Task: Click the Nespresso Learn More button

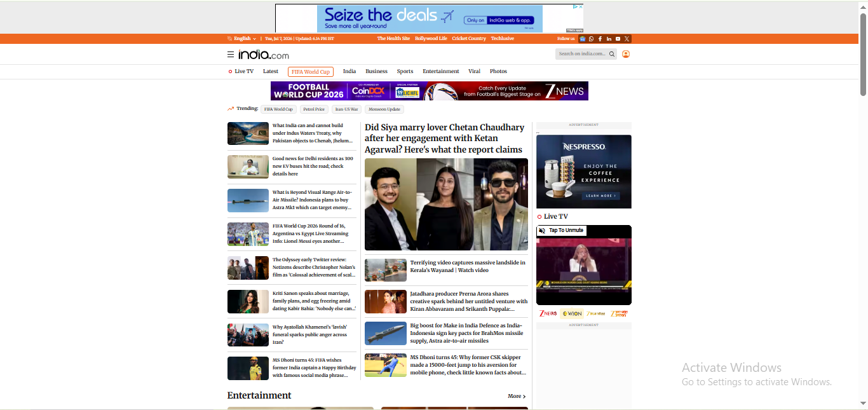Action: 600,196
